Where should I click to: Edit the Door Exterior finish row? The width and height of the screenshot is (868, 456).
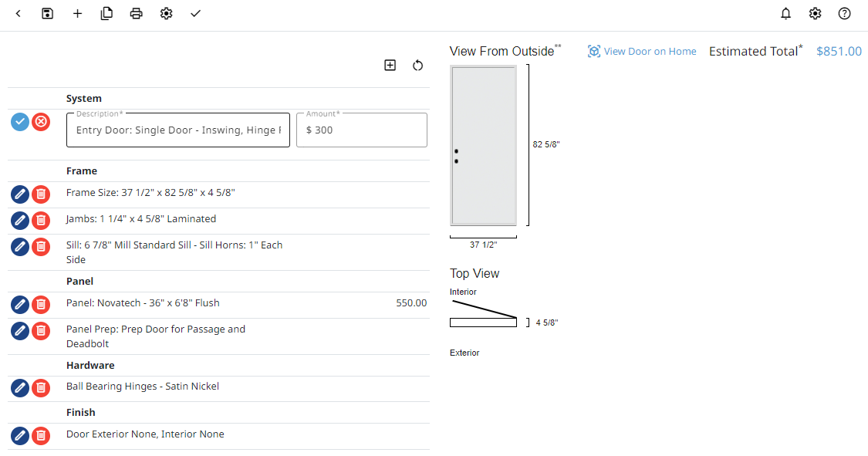point(20,436)
